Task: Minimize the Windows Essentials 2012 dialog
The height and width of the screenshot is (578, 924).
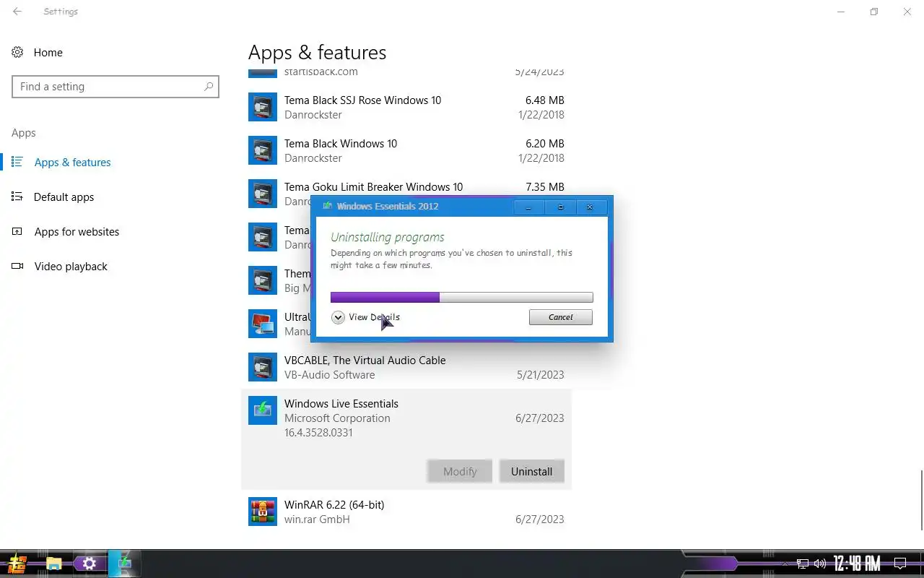Action: coord(528,207)
